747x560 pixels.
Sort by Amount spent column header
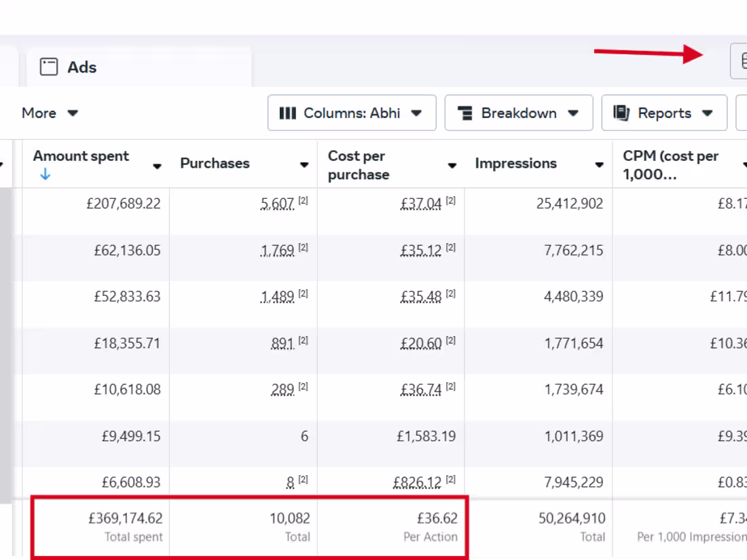coord(81,156)
